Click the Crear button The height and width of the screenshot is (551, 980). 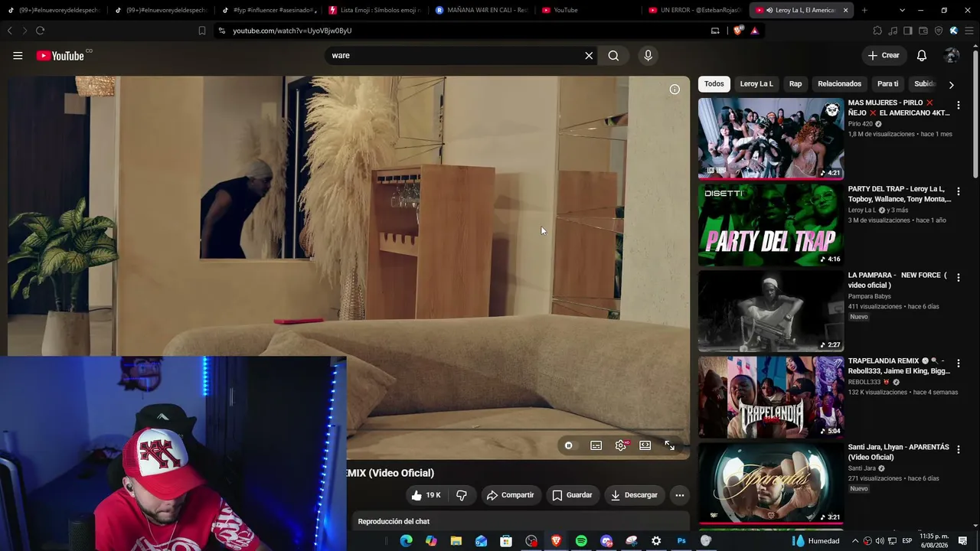click(884, 55)
